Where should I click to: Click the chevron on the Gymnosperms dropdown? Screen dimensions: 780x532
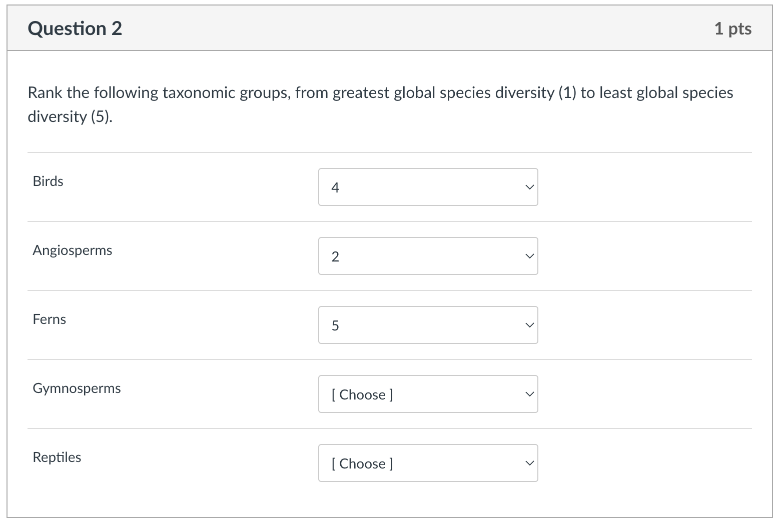pos(528,394)
